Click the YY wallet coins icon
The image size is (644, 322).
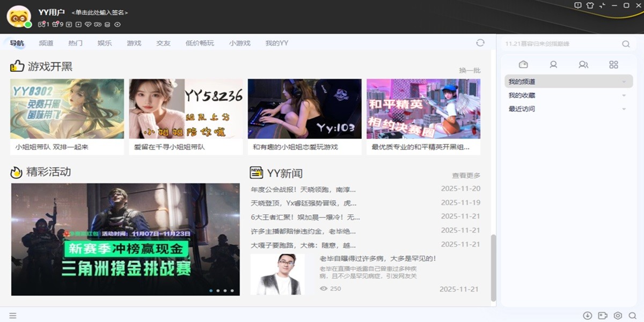click(107, 24)
